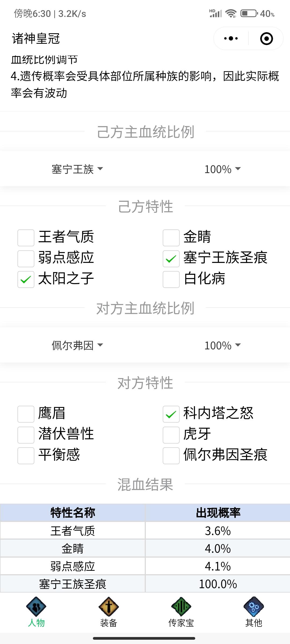The image size is (290, 644).
Task: Open the 人物 character tab icon
Action: [36, 606]
